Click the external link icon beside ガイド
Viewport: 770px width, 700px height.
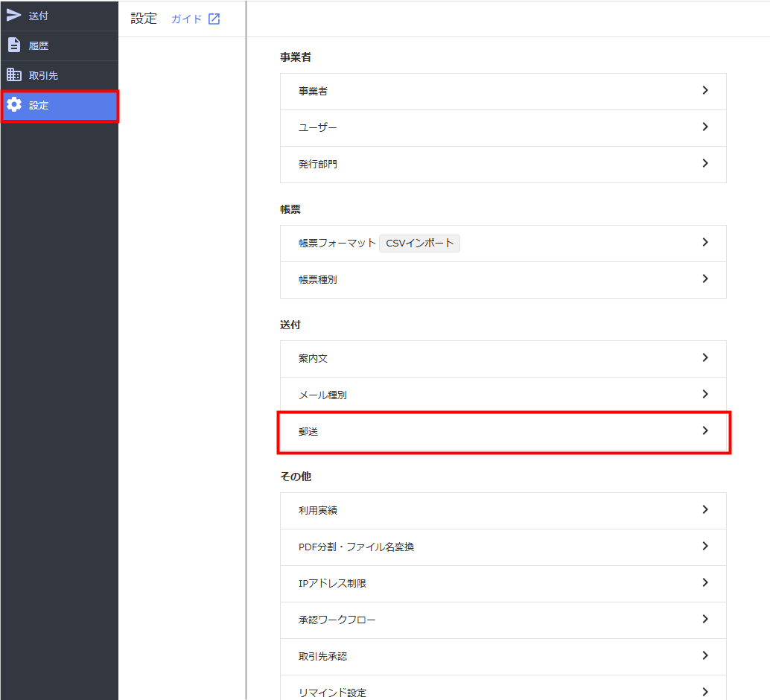[x=214, y=19]
